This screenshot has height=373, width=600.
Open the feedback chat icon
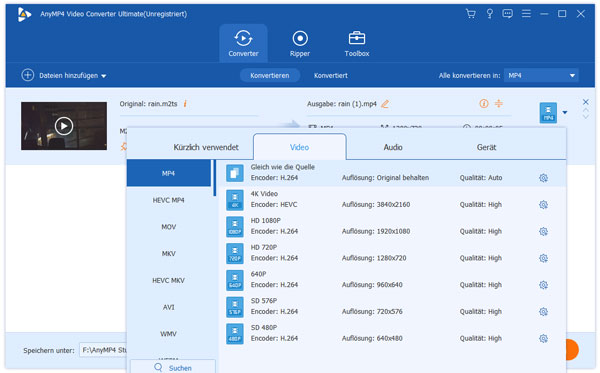click(507, 14)
